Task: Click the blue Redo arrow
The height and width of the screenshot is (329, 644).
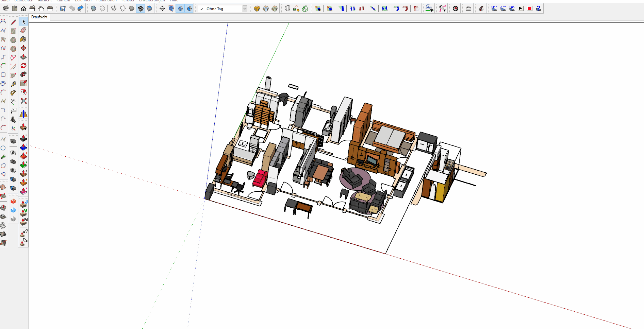Action: pyautogui.click(x=80, y=8)
